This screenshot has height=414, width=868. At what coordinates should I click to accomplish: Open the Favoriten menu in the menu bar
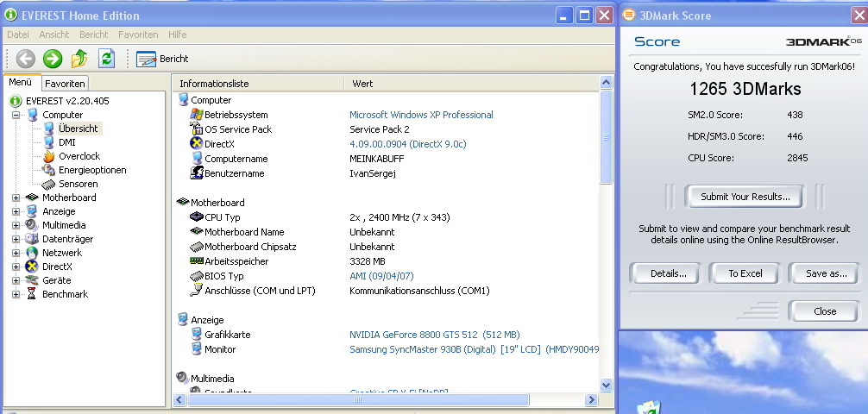tap(138, 34)
